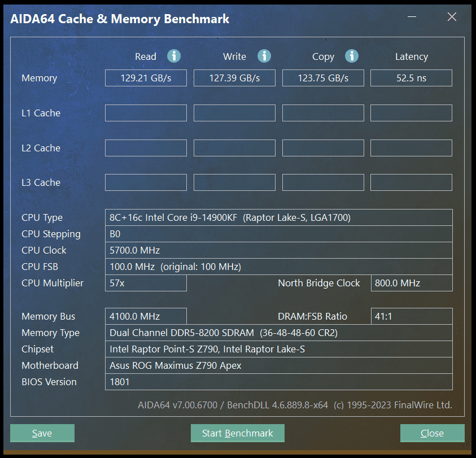This screenshot has height=458, width=476.
Task: Click the empty L3 Cache Copy field
Action: click(x=323, y=182)
